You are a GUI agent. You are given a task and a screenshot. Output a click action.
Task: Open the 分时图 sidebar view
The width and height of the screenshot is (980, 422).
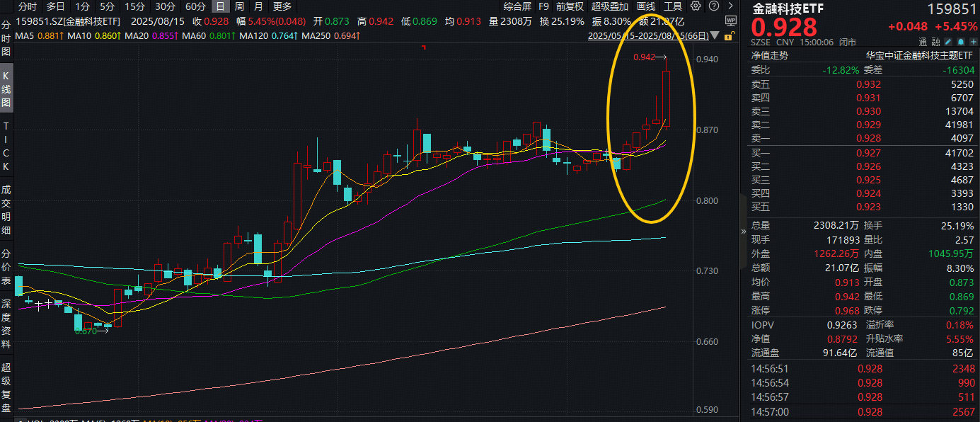pyautogui.click(x=6, y=38)
